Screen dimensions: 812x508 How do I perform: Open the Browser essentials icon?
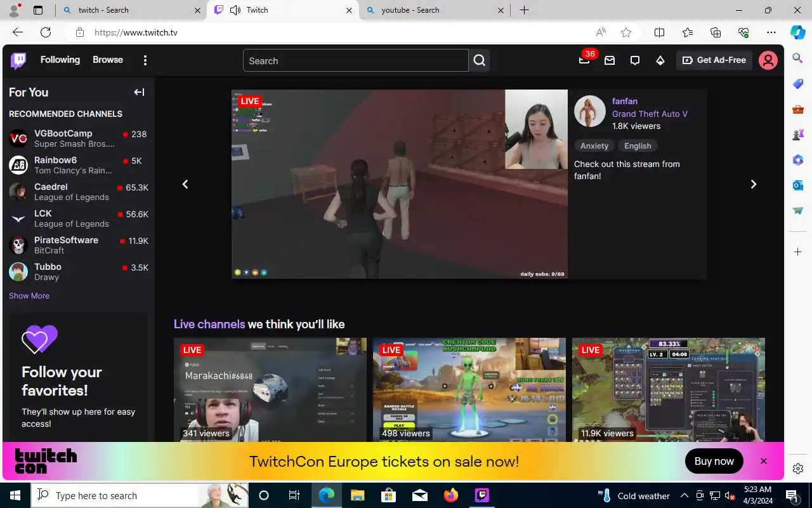click(743, 32)
